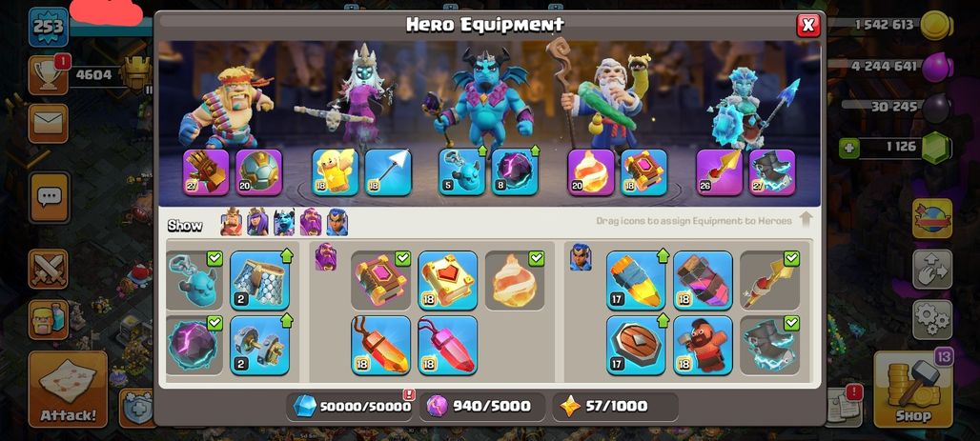
Task: Open glowy ore 940/5000 details
Action: (482, 406)
